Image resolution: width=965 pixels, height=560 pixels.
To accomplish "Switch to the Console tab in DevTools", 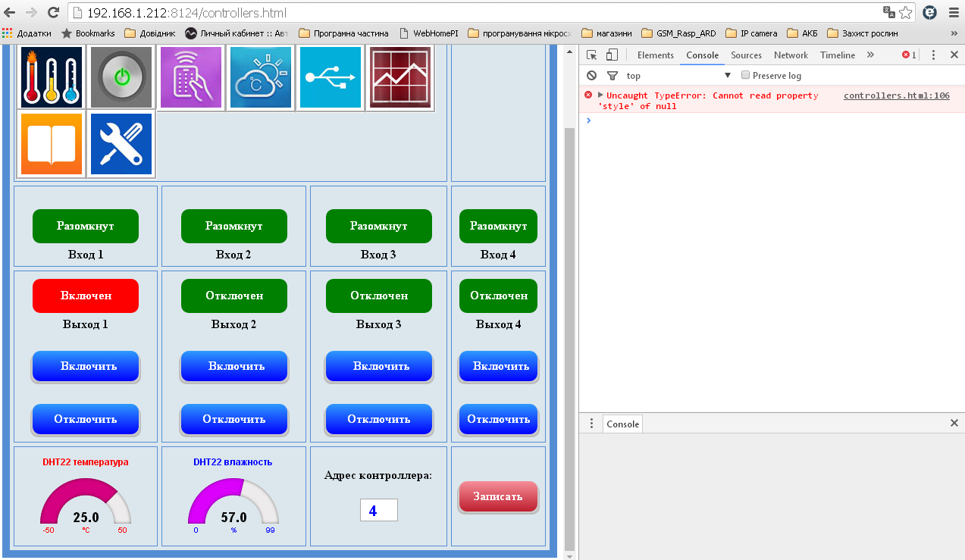I will pos(702,55).
